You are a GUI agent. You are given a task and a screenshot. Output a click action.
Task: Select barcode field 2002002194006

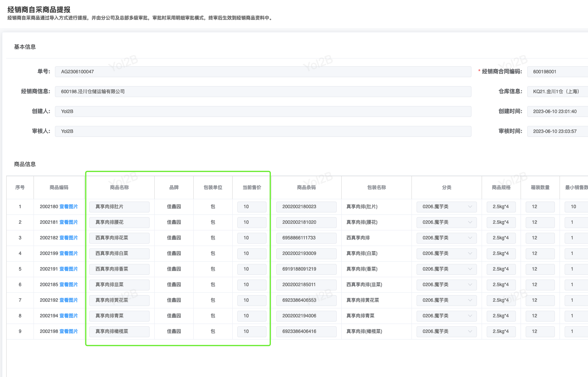click(x=306, y=316)
